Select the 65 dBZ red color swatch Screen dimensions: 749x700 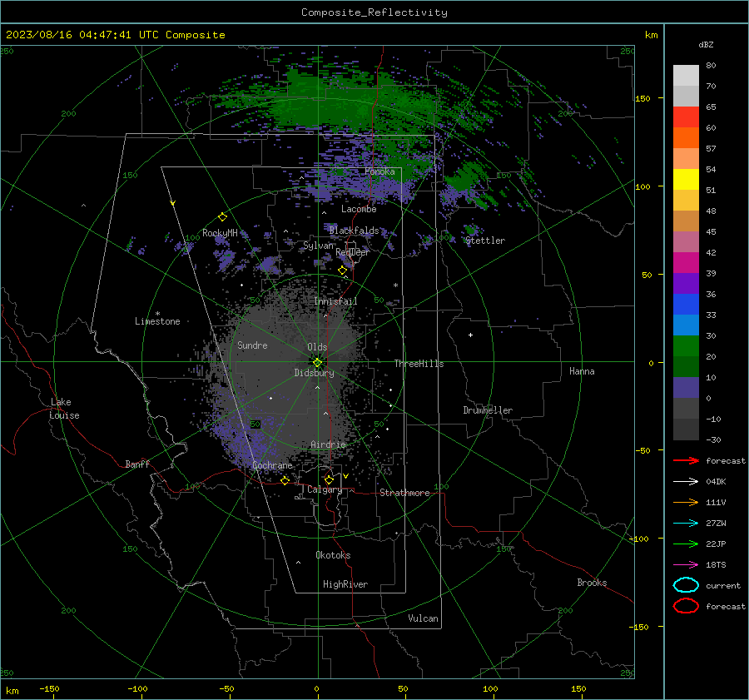point(686,117)
